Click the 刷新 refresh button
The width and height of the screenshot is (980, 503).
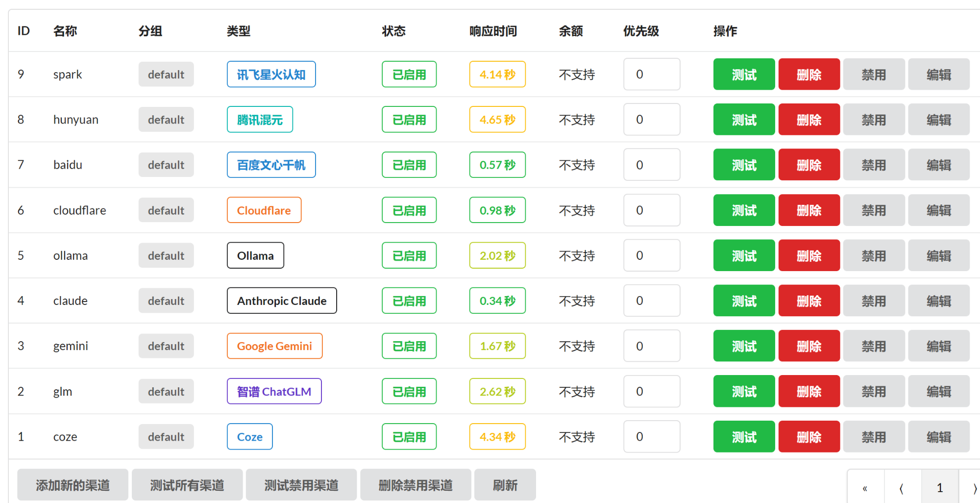pyautogui.click(x=505, y=485)
